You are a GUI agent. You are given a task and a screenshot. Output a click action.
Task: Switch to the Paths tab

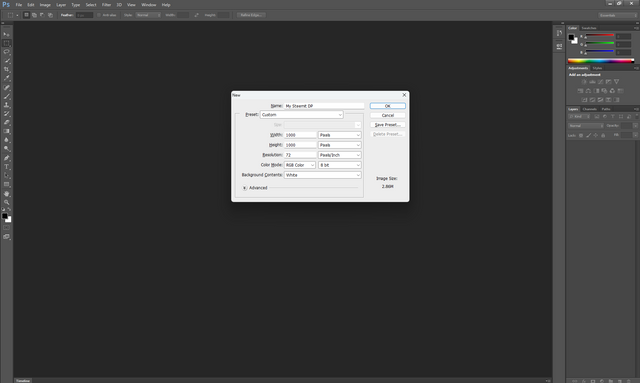(x=606, y=109)
